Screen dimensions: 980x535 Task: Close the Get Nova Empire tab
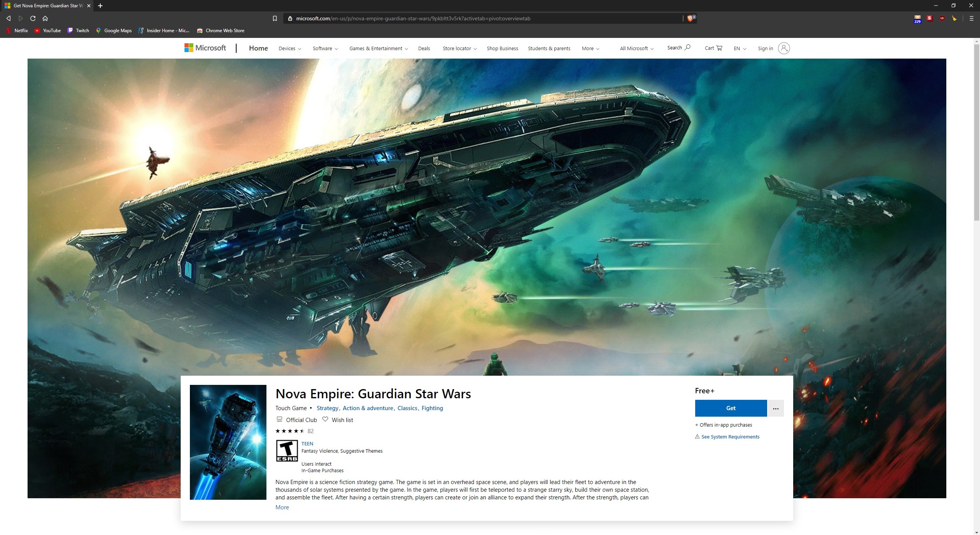click(x=88, y=6)
